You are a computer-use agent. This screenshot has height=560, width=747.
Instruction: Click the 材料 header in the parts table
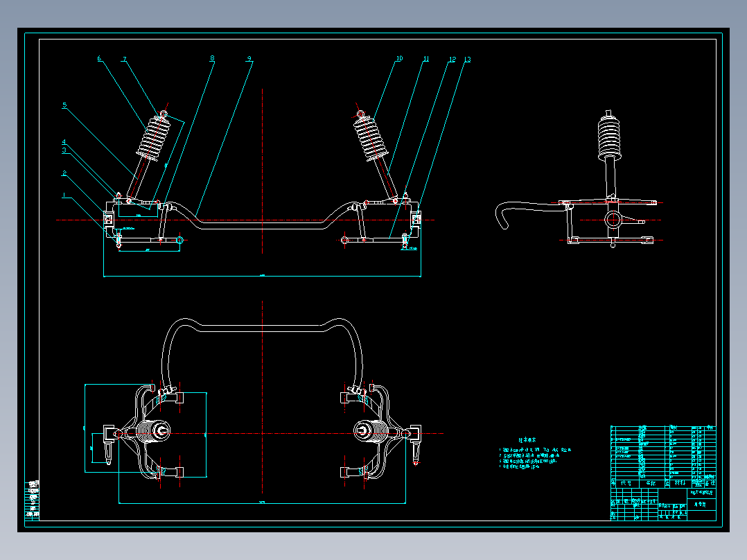point(680,483)
